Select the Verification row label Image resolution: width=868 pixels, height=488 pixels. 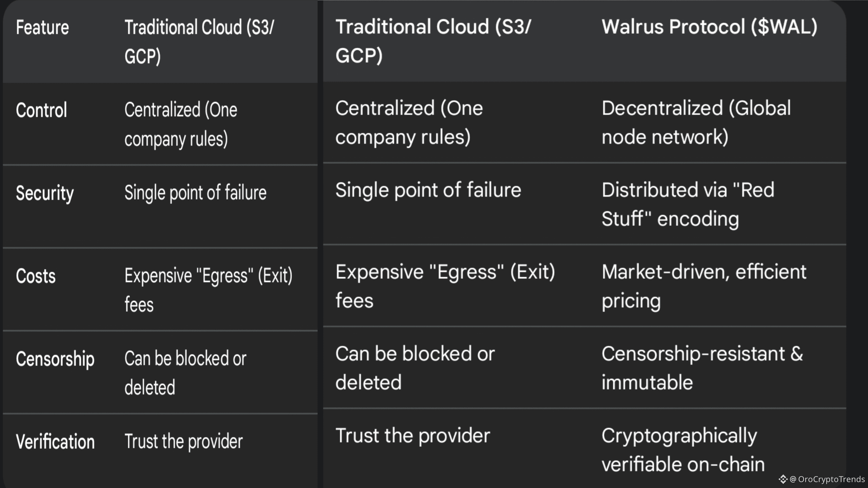[x=55, y=442]
